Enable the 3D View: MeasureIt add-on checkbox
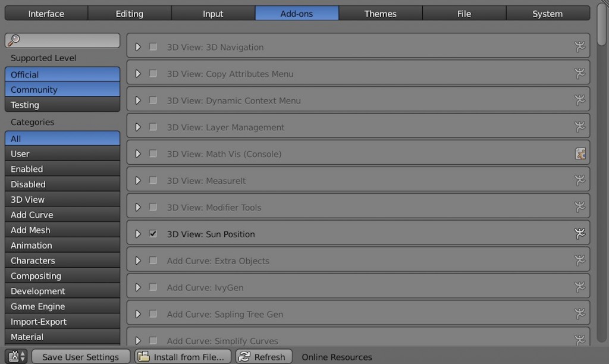 tap(153, 180)
